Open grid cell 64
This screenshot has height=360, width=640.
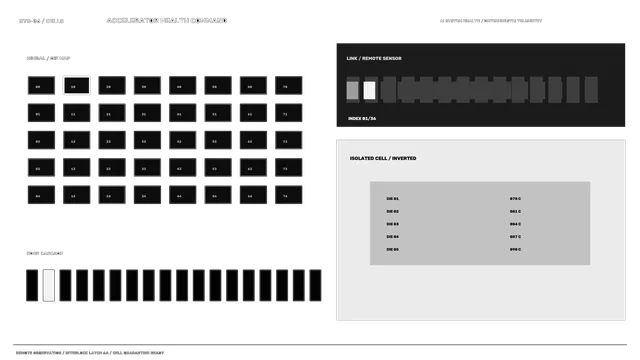253,195
